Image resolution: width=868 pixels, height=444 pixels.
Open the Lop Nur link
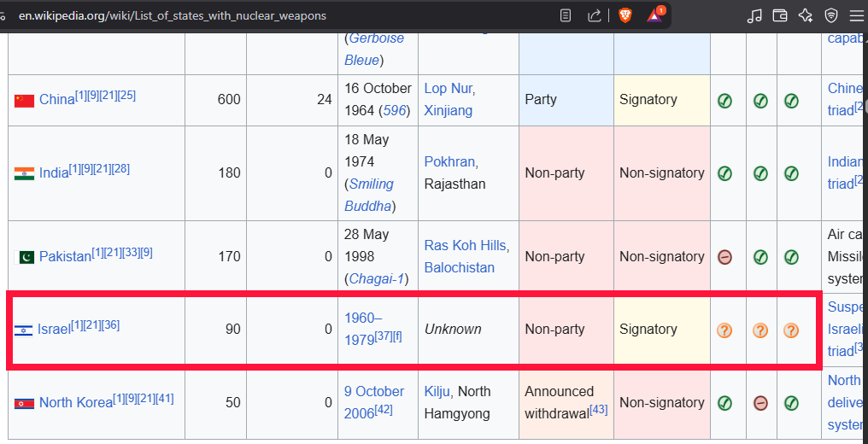448,89
